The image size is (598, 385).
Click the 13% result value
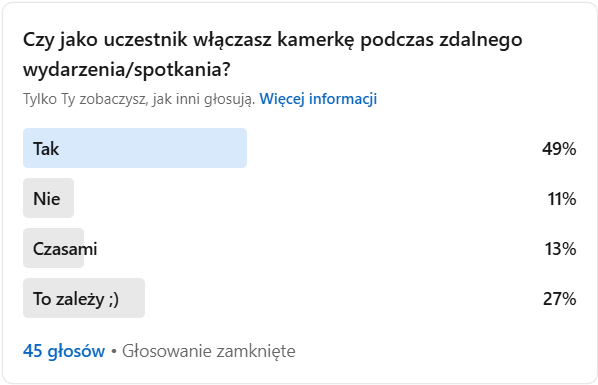coord(560,249)
